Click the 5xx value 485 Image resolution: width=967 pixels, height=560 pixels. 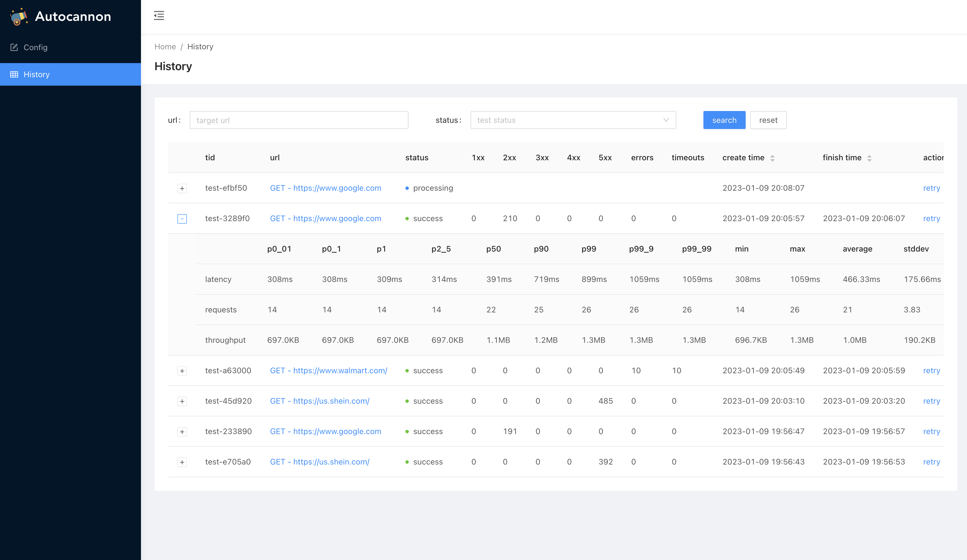point(606,401)
